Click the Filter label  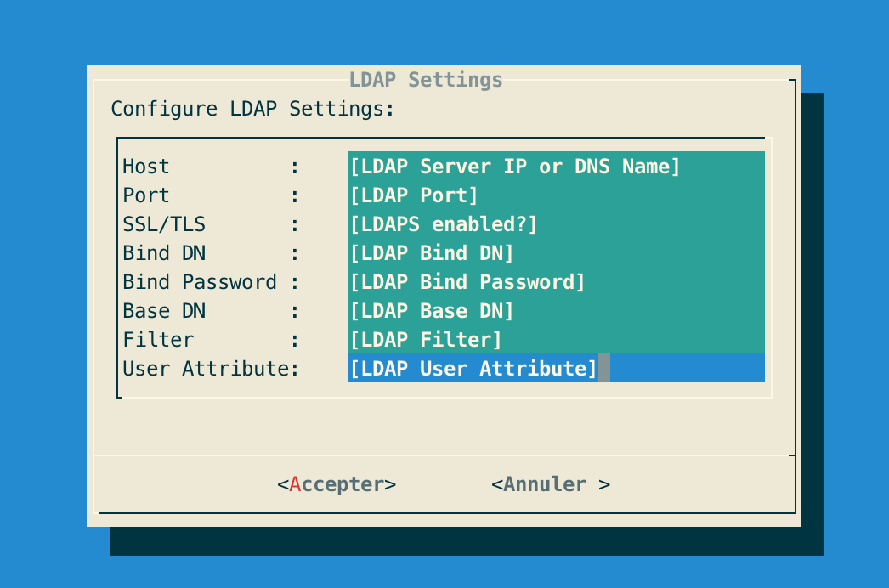pos(158,340)
